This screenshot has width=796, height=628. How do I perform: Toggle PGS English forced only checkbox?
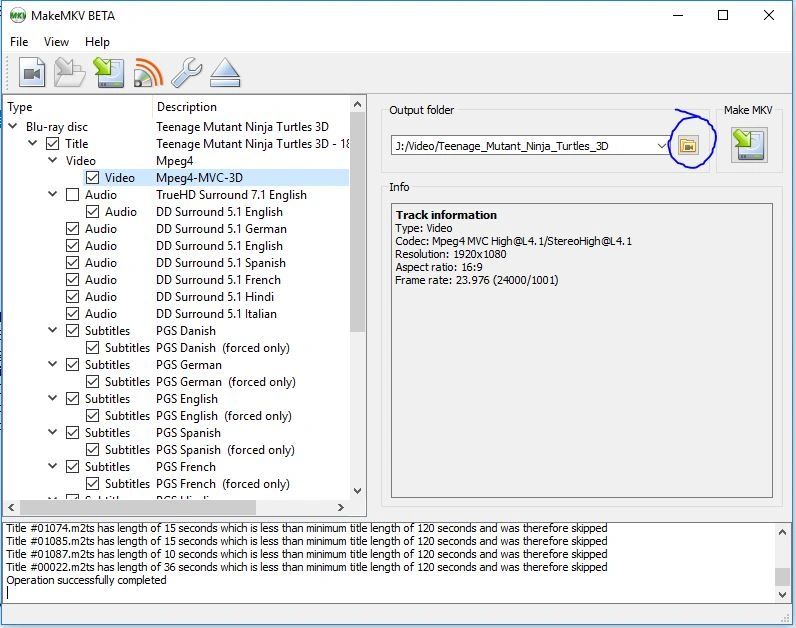[92, 416]
